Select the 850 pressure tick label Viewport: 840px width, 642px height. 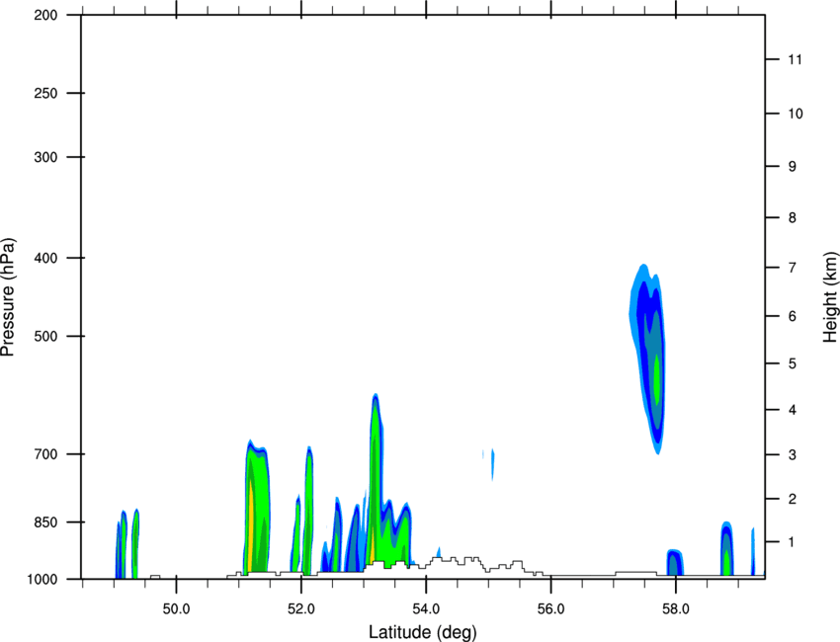tap(45, 522)
